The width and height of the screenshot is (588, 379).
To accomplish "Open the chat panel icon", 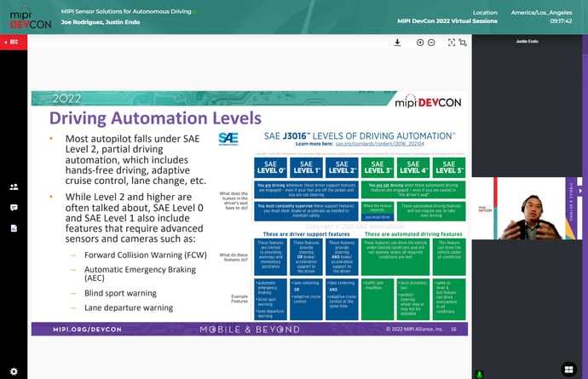I will pos(14,208).
